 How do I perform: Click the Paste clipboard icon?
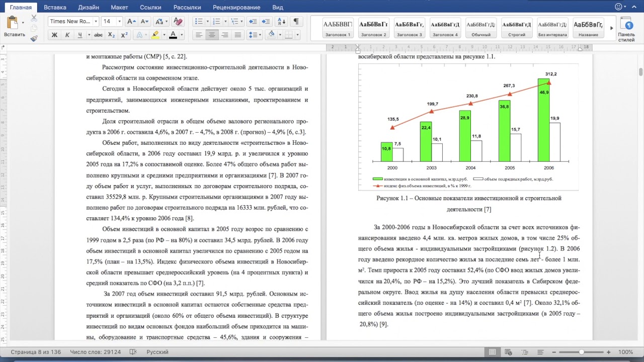[12, 23]
